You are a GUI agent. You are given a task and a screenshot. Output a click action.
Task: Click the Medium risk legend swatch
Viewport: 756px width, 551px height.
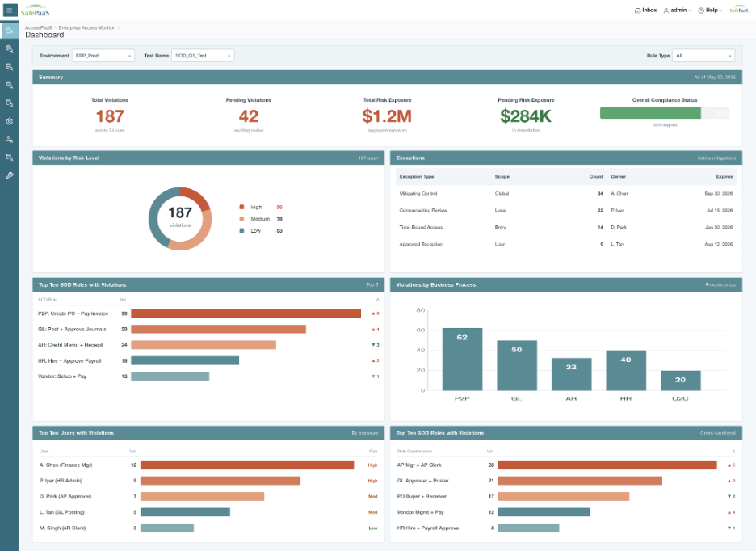[x=241, y=219]
